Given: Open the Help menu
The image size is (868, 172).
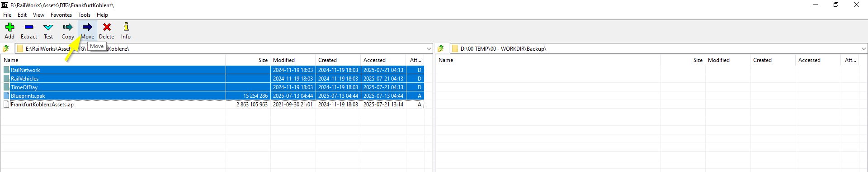Looking at the screenshot, I should 102,15.
